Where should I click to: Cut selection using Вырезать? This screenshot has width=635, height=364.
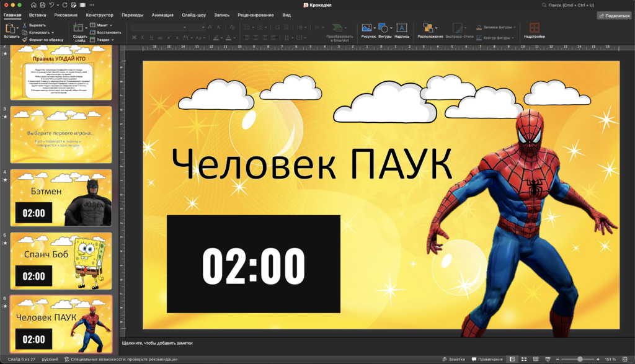click(34, 25)
